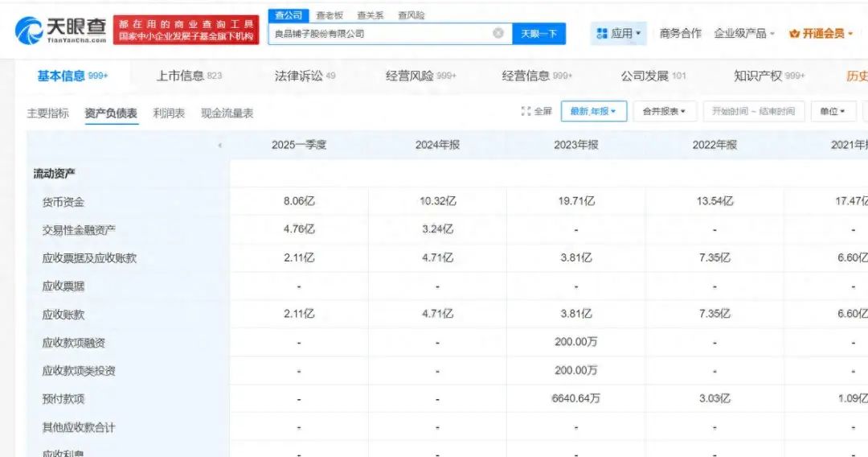Expand the 企业级产品 menu

pyautogui.click(x=744, y=34)
